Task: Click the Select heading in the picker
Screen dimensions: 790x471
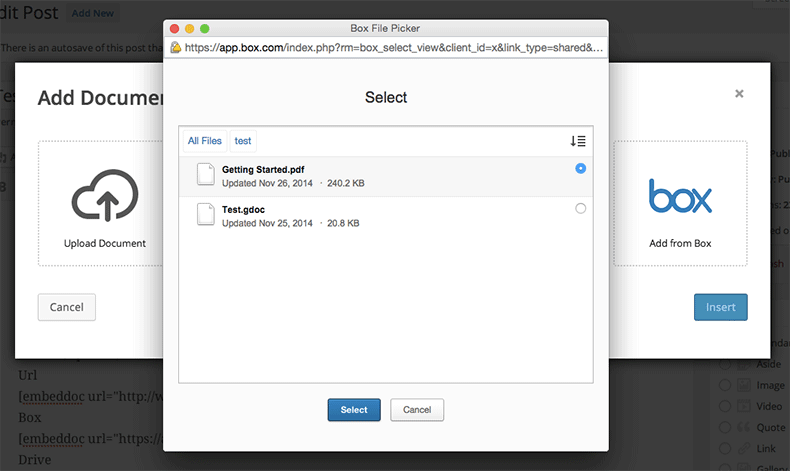Action: point(386,97)
